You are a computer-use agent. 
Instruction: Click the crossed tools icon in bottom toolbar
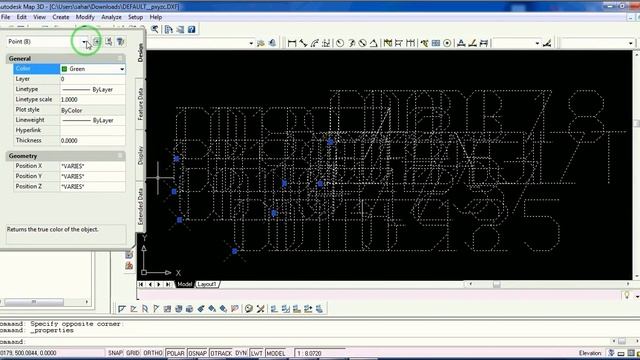click(x=260, y=309)
